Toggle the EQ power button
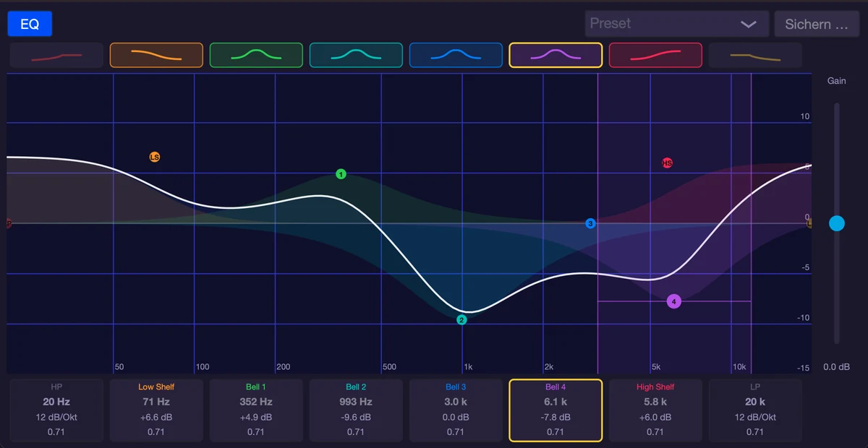 coord(30,24)
